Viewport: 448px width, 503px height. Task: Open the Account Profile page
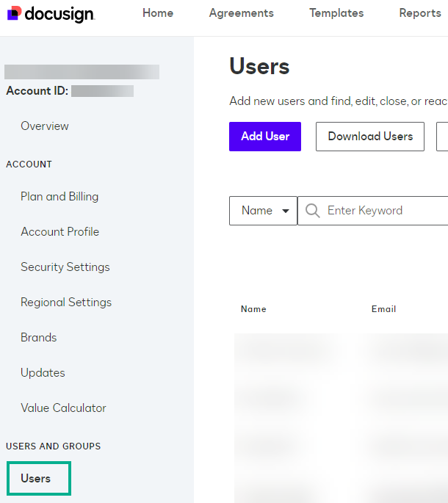[x=59, y=232]
